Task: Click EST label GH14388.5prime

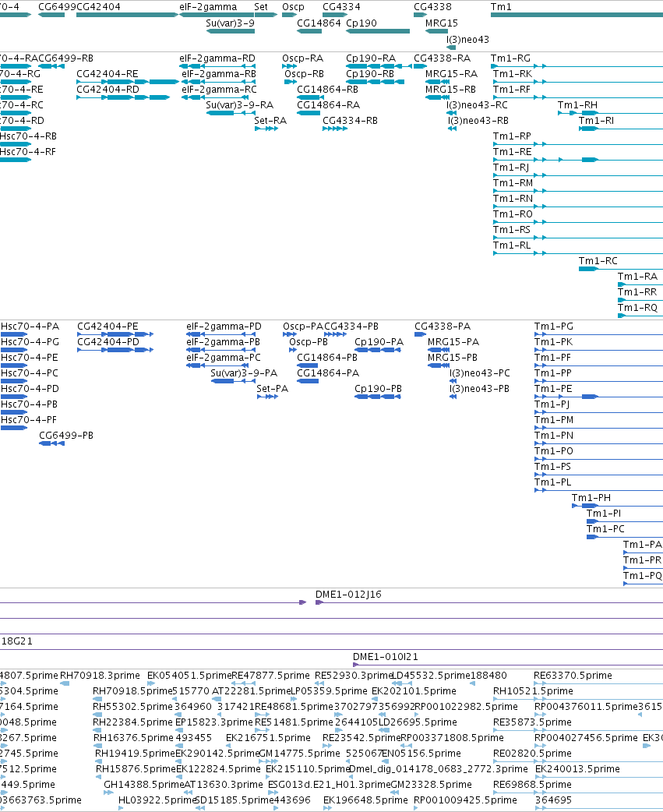Action: [144, 785]
